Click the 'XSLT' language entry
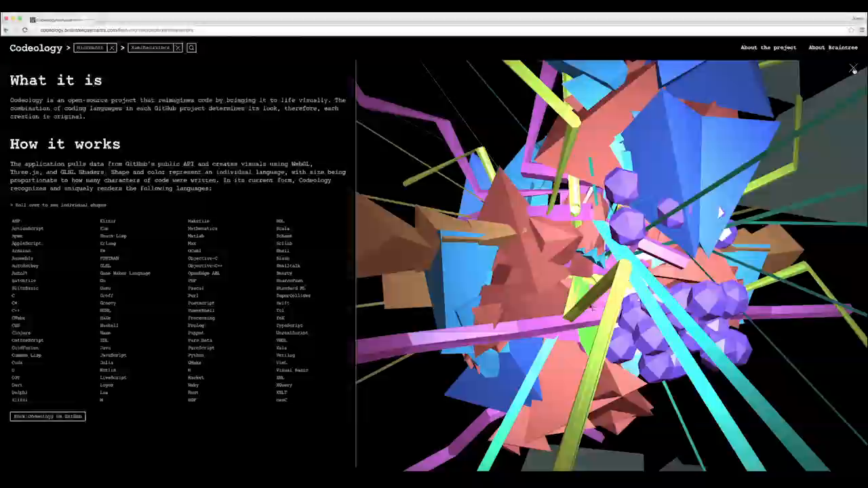 pyautogui.click(x=281, y=392)
